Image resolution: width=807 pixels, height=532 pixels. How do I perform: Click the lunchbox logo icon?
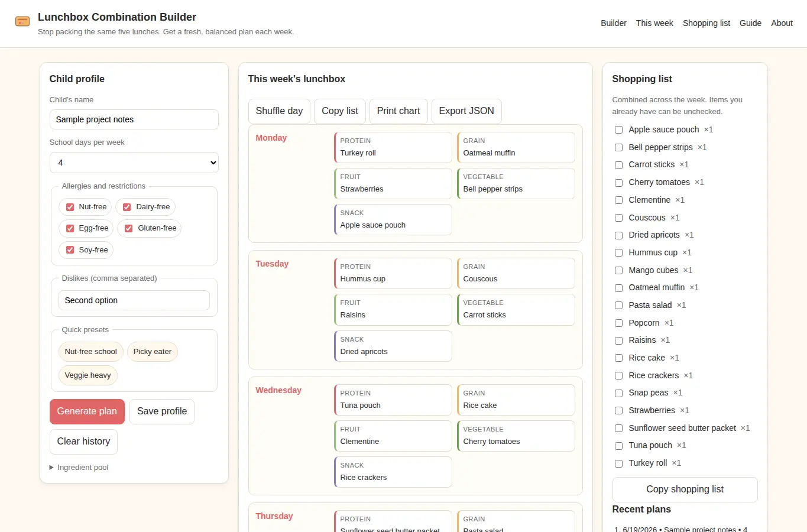(x=22, y=22)
